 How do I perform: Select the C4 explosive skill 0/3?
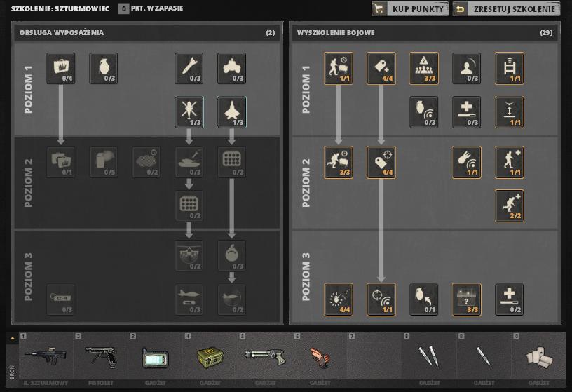[x=61, y=299]
